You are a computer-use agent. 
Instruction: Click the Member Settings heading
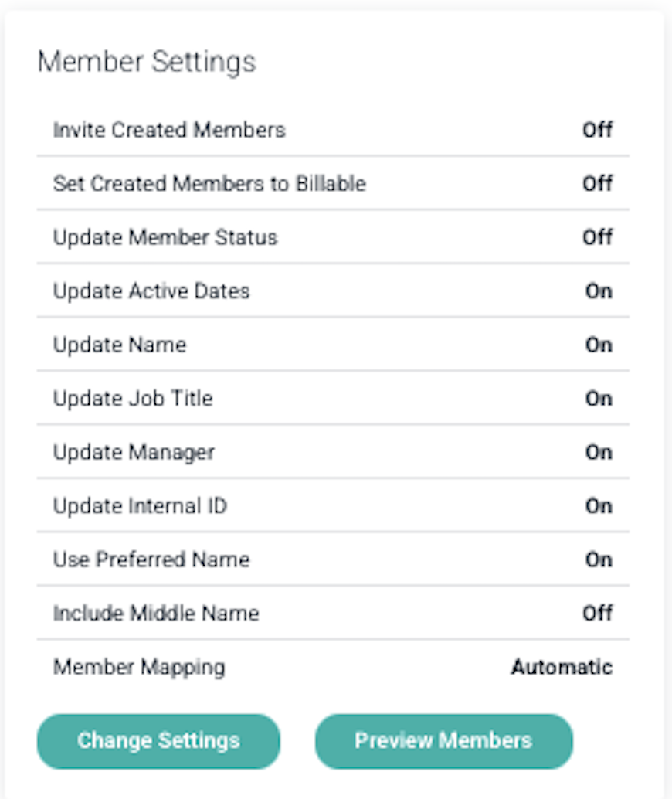[147, 62]
